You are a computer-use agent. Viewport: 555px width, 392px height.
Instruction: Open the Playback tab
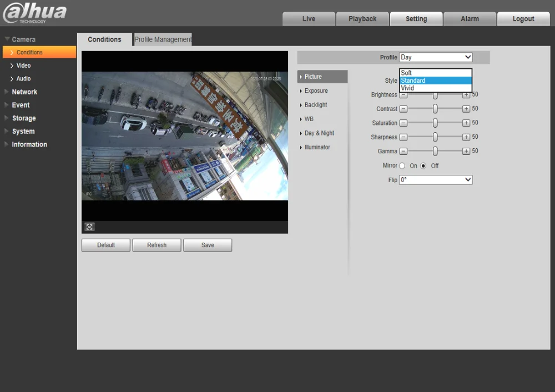click(362, 19)
